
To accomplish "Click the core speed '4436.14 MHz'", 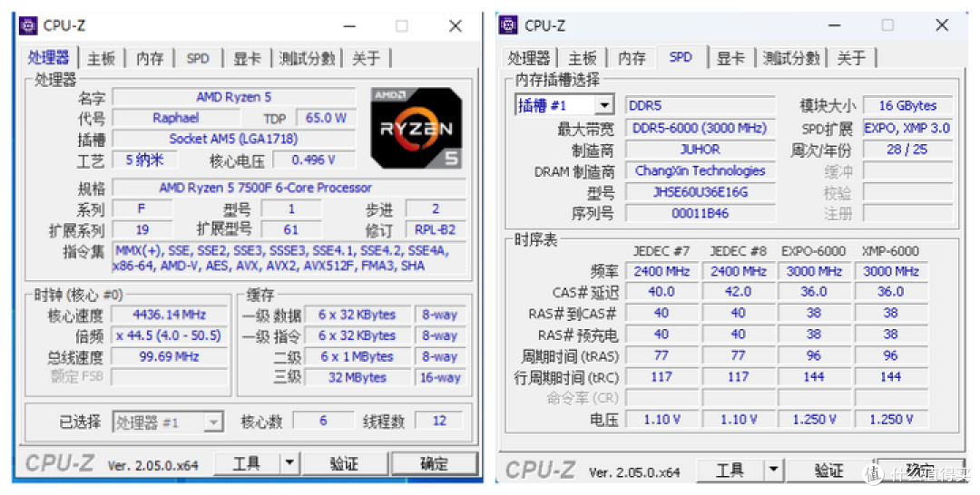I will pos(170,315).
